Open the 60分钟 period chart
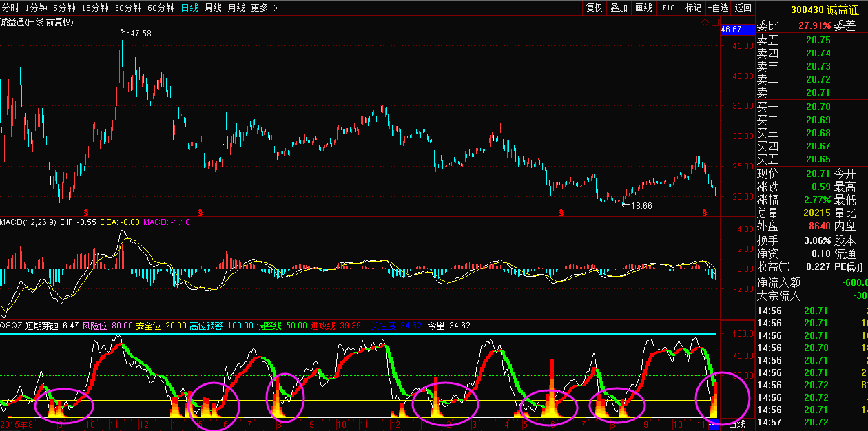868x431 pixels. click(161, 8)
